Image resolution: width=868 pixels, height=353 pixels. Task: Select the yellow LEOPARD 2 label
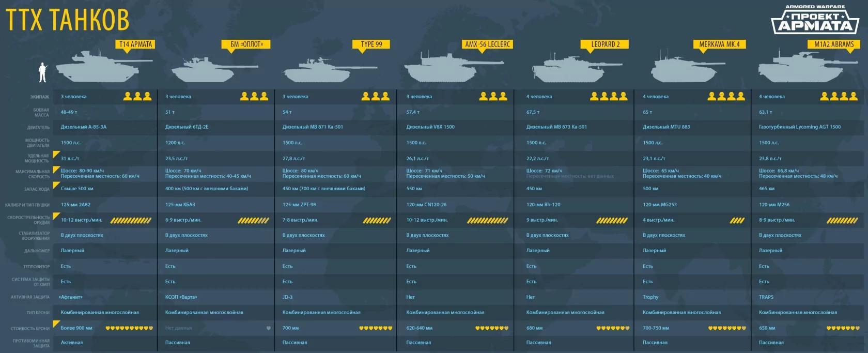(x=605, y=44)
